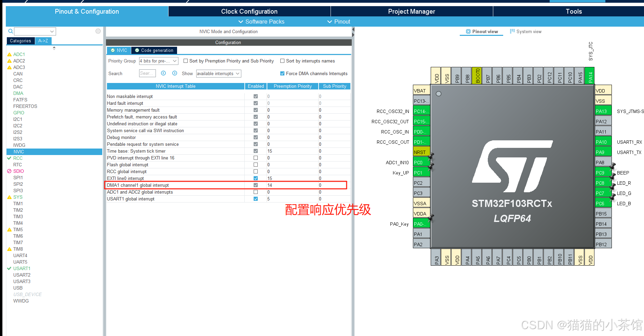Enable ADC1 and ADC2 global interrupts
The image size is (644, 336).
pyautogui.click(x=256, y=192)
